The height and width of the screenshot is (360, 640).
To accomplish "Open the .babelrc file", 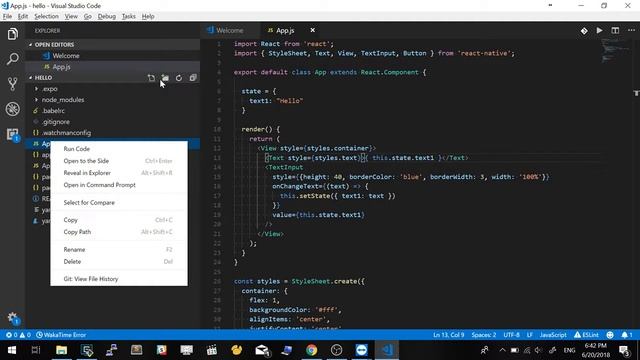I will (x=113, y=111).
